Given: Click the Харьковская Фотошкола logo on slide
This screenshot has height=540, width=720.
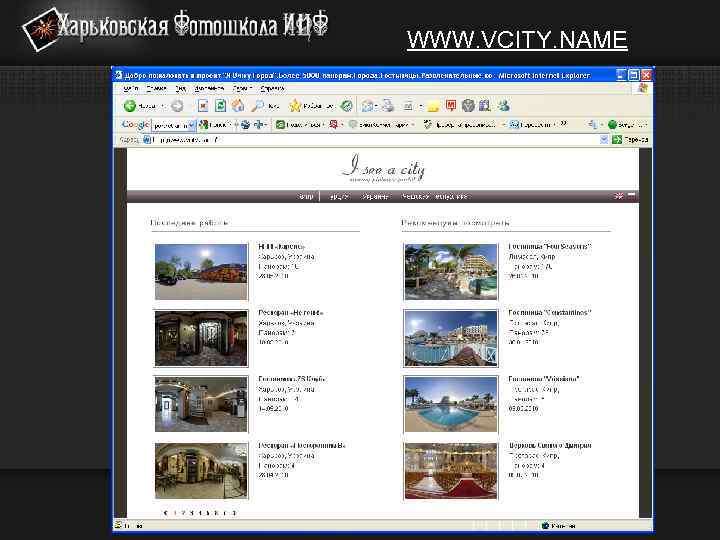Looking at the screenshot, I should [175, 28].
